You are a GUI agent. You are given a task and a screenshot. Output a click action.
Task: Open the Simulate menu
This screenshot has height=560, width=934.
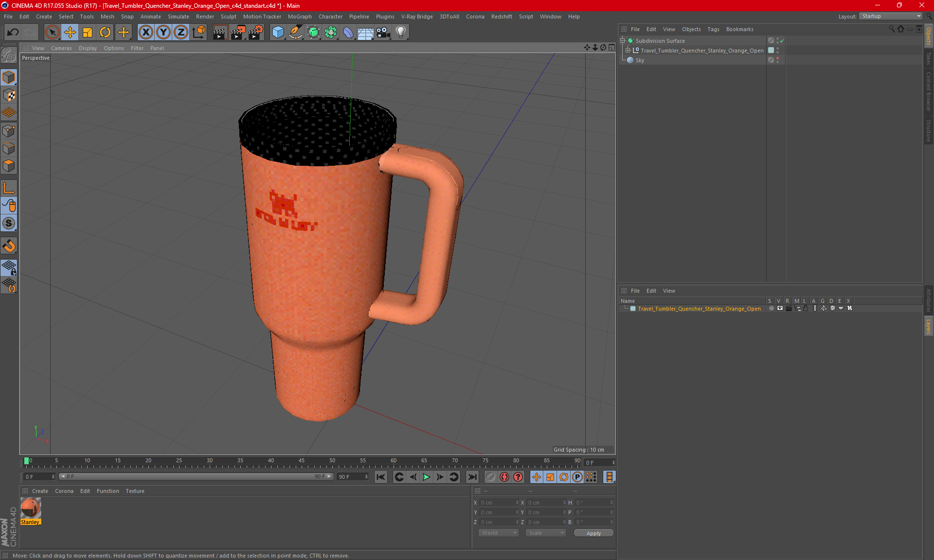pyautogui.click(x=179, y=17)
